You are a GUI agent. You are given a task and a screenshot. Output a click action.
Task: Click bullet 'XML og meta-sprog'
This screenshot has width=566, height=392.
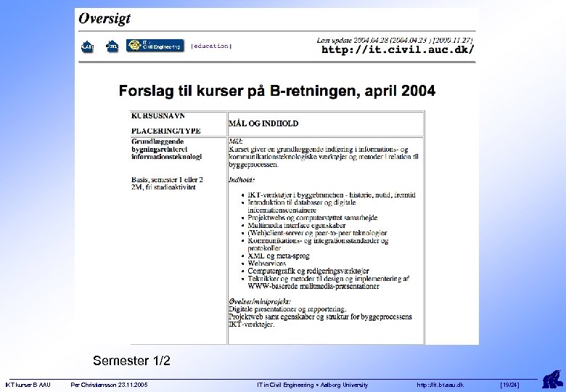tap(279, 256)
